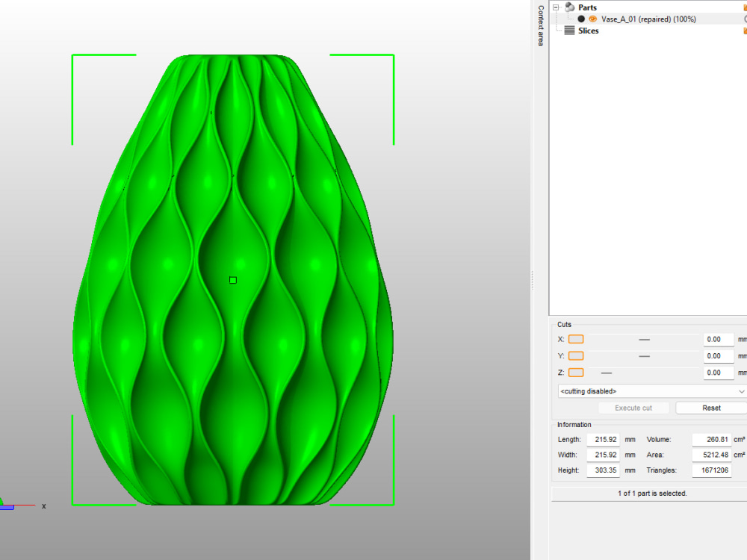Click the Triangles value 1671206 field
This screenshot has width=747, height=560.
point(712,470)
